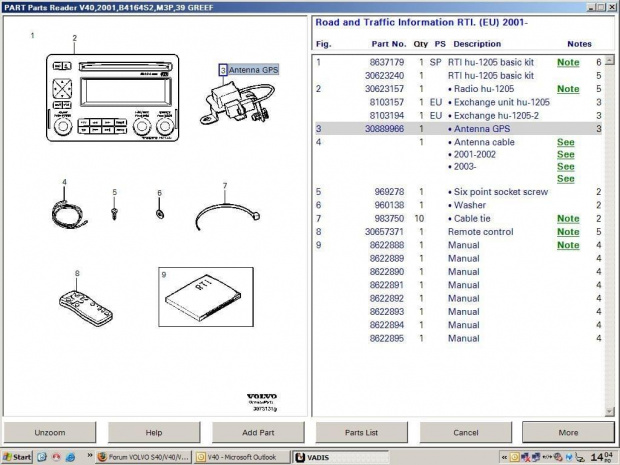Open the See link beside 2003-
Screen dimensions: 620x465
(x=566, y=167)
